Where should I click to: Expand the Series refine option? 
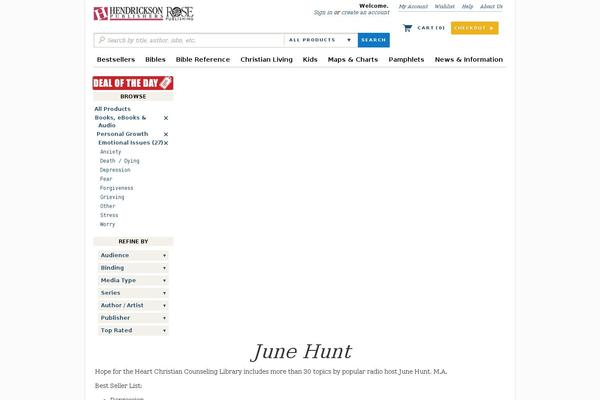click(133, 293)
